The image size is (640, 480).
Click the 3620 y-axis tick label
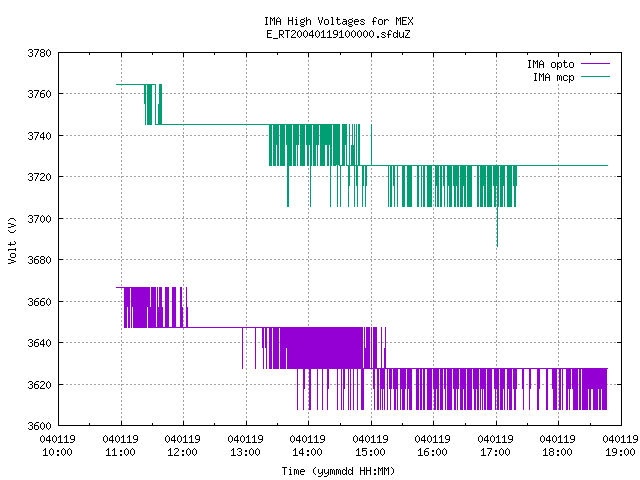(x=40, y=384)
